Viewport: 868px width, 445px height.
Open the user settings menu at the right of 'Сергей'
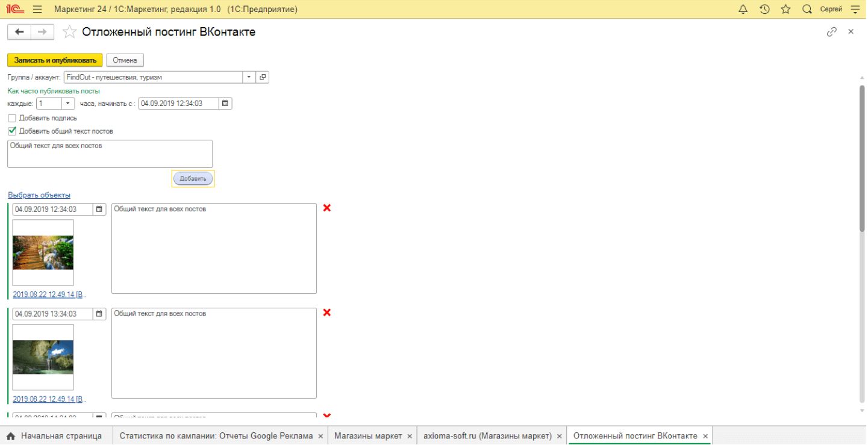(855, 10)
